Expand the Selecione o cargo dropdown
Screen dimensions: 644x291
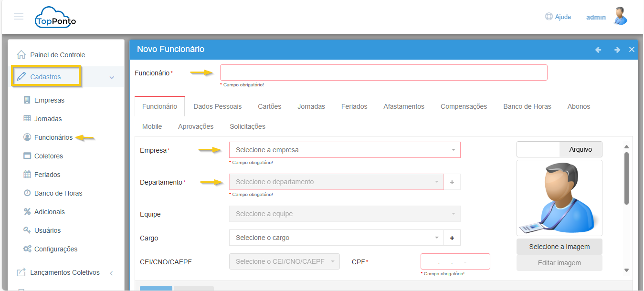click(336, 238)
